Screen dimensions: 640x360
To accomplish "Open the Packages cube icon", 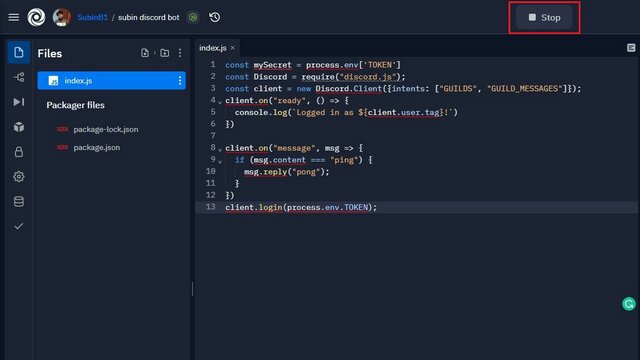I will [x=19, y=127].
